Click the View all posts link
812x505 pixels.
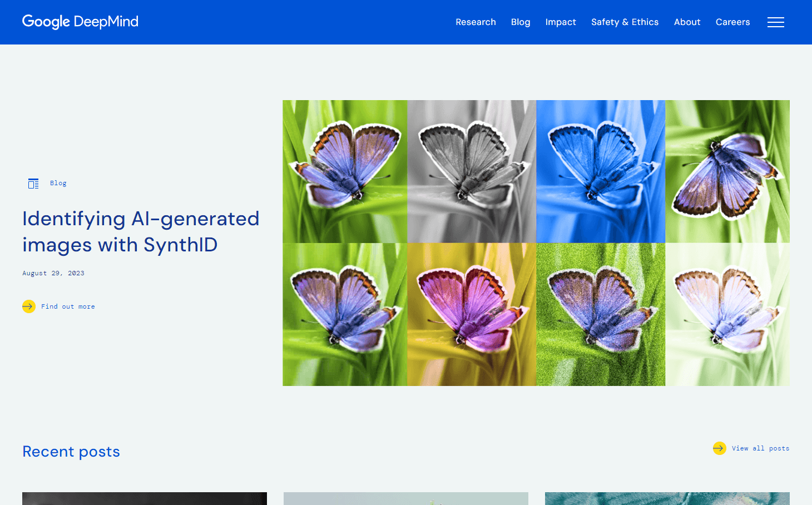point(760,448)
